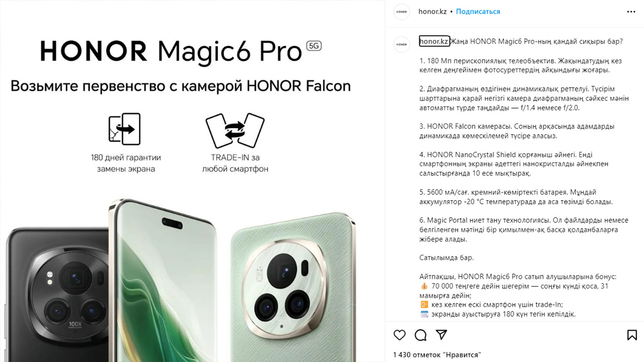
Task: Click the 5G badge beside Magic6 Pro
Action: click(x=314, y=45)
